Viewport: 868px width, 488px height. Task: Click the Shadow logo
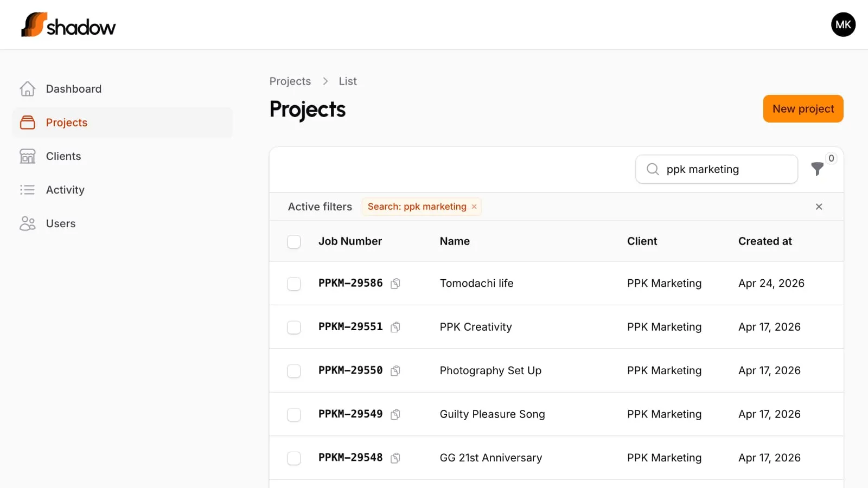click(68, 25)
